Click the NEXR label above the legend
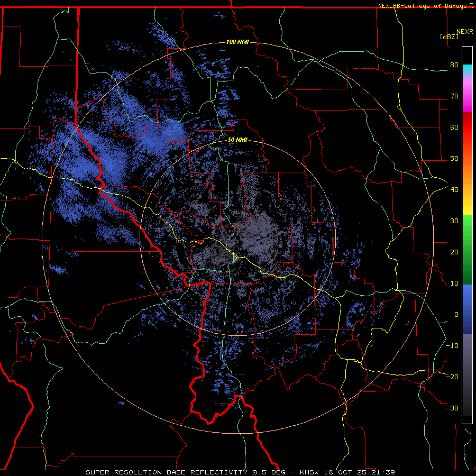 coord(465,32)
